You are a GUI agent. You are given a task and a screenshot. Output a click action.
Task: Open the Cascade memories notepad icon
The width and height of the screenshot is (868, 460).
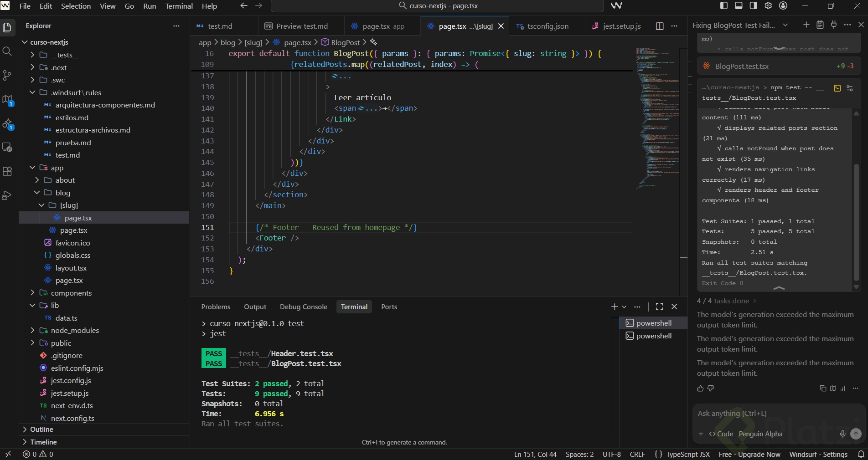[x=820, y=25]
